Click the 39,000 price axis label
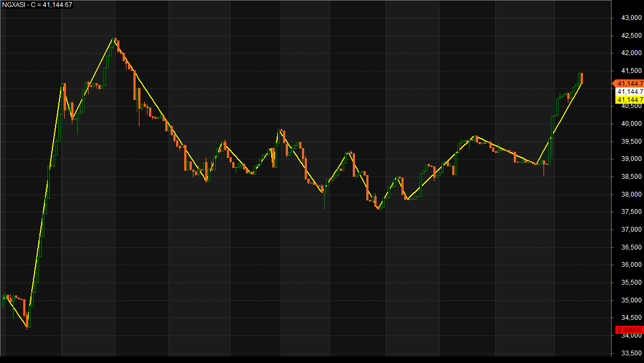 click(x=631, y=159)
